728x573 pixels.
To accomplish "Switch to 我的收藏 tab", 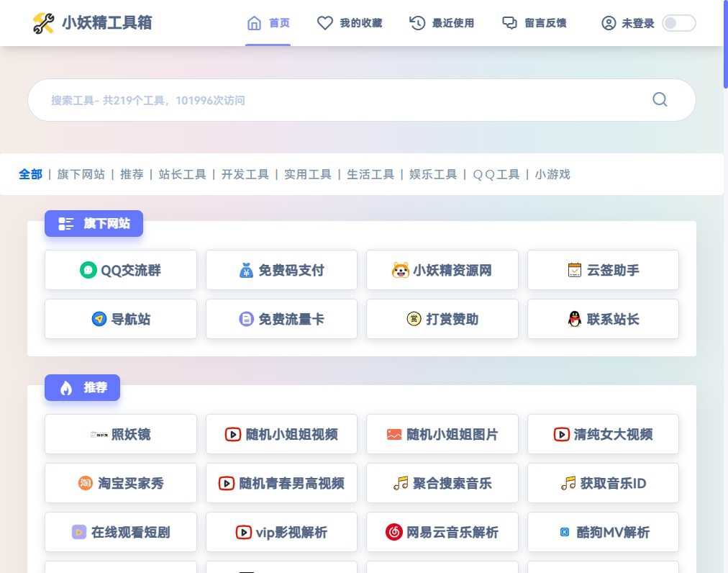I will coord(350,22).
